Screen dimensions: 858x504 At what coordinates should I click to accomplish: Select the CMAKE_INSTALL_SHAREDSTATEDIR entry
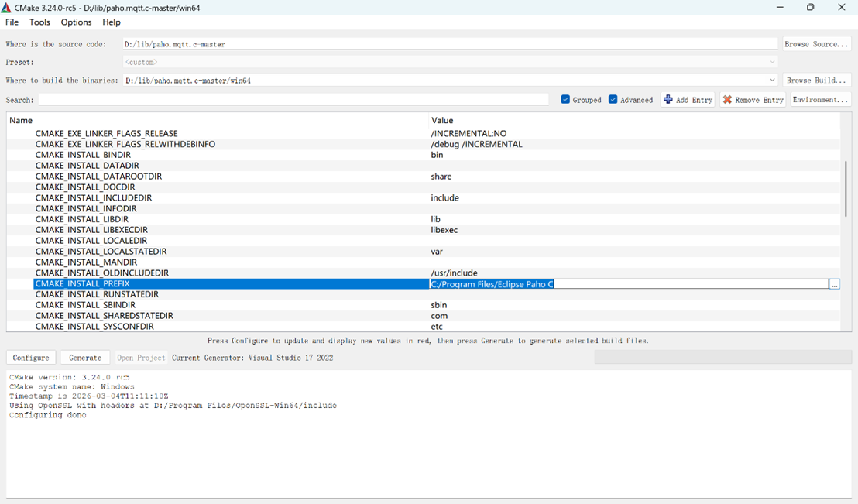104,316
